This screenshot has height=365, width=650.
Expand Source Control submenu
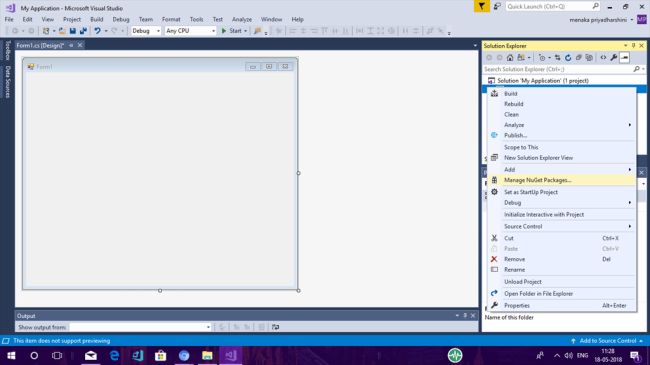pyautogui.click(x=562, y=226)
